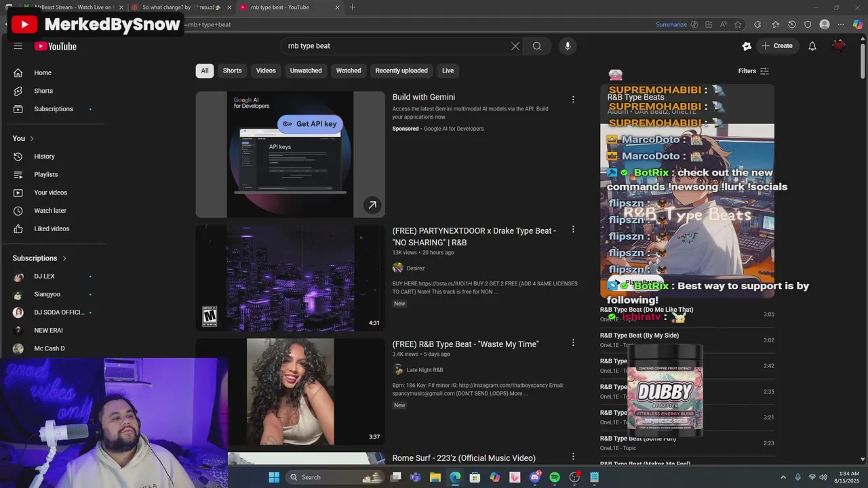
Task: Open Filters options for search results
Action: [753, 71]
